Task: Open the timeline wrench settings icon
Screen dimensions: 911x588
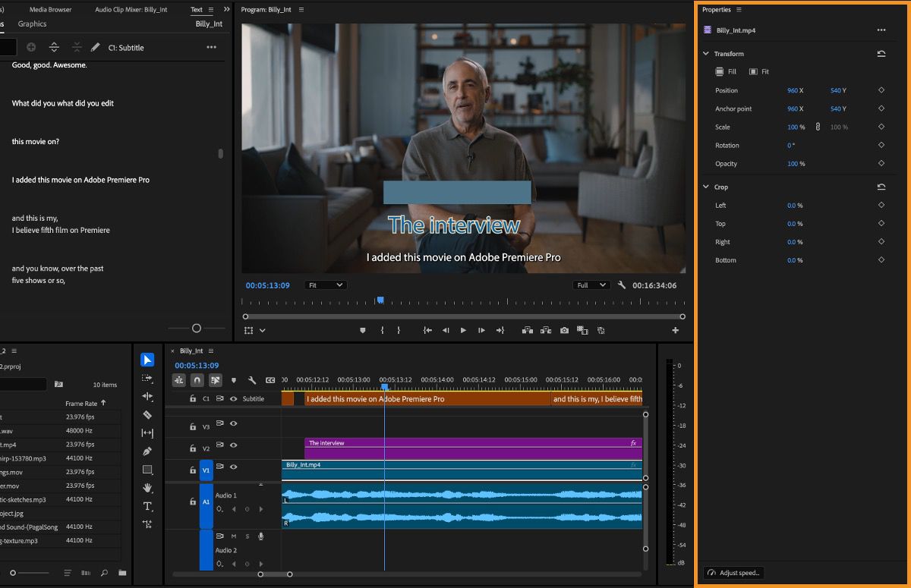Action: pos(252,379)
